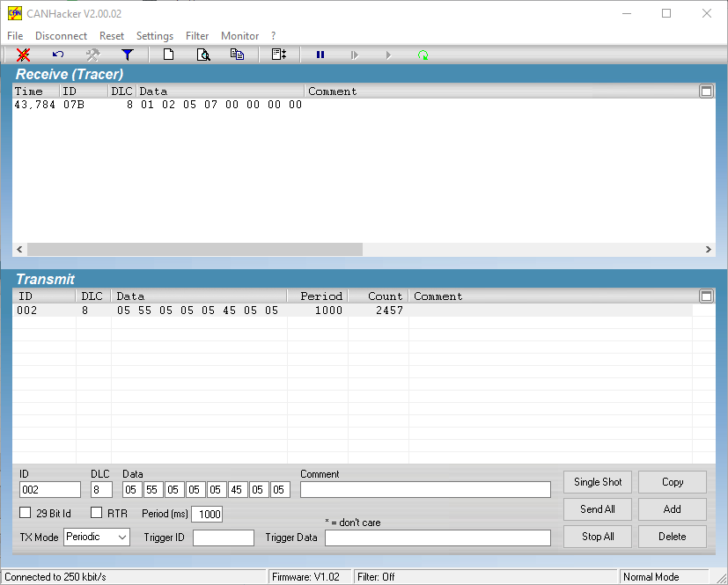
Task: Expand the Receive panel square button
Action: tap(706, 91)
